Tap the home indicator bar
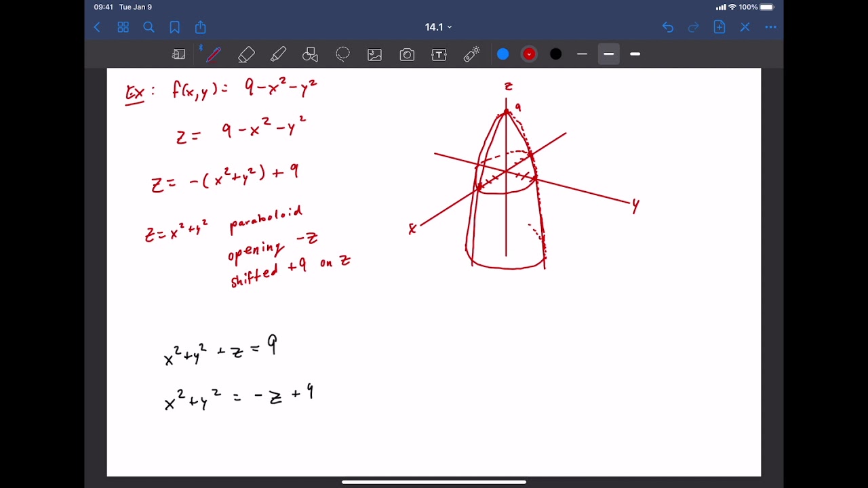The image size is (868, 488). 434,482
